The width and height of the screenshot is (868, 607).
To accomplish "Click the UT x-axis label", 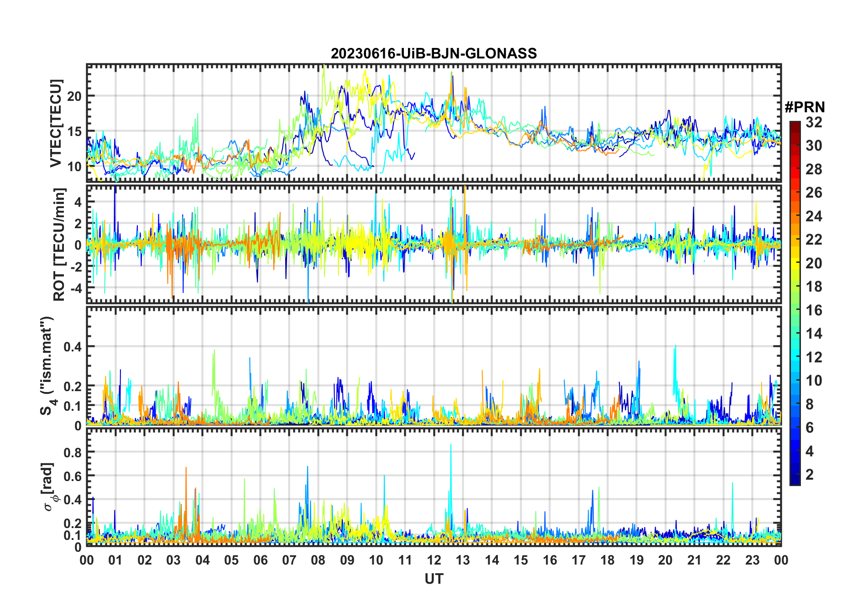I will tap(434, 579).
